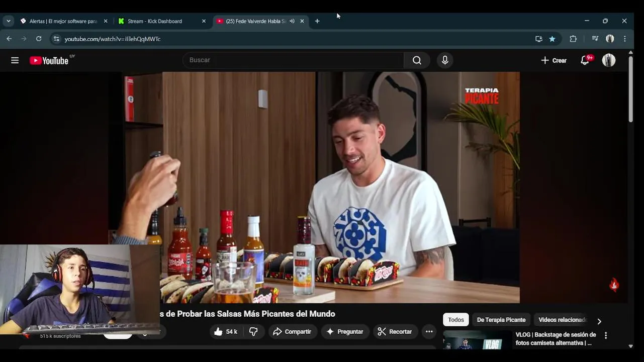Click the VLOG video thumbnail
Viewport: 644px width, 362px height.
coord(477,339)
